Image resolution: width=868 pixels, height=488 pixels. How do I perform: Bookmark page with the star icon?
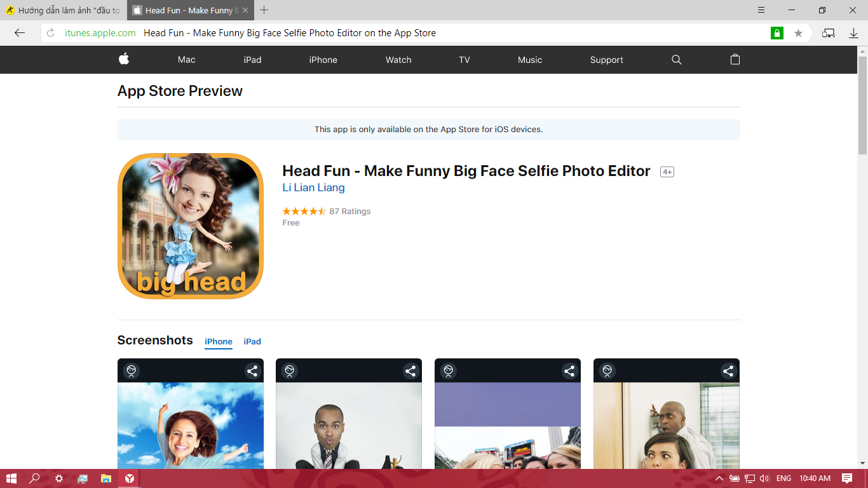tap(798, 33)
